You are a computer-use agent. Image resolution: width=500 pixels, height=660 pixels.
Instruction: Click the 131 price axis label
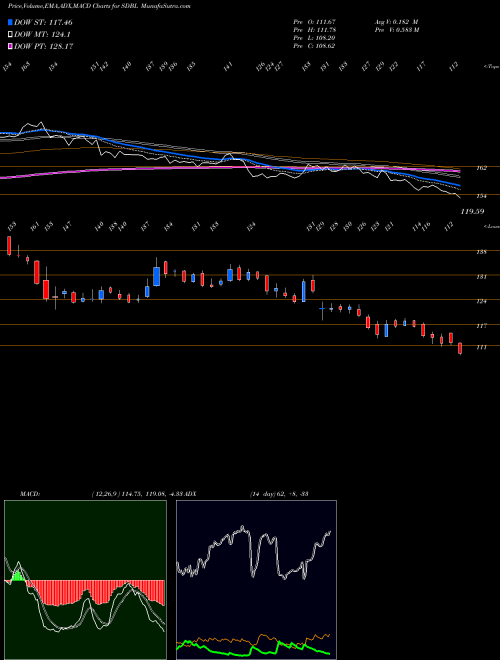click(481, 277)
